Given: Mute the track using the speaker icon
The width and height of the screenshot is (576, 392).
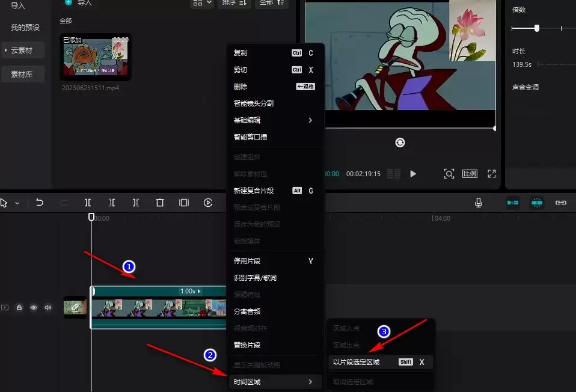Looking at the screenshot, I should tap(47, 307).
